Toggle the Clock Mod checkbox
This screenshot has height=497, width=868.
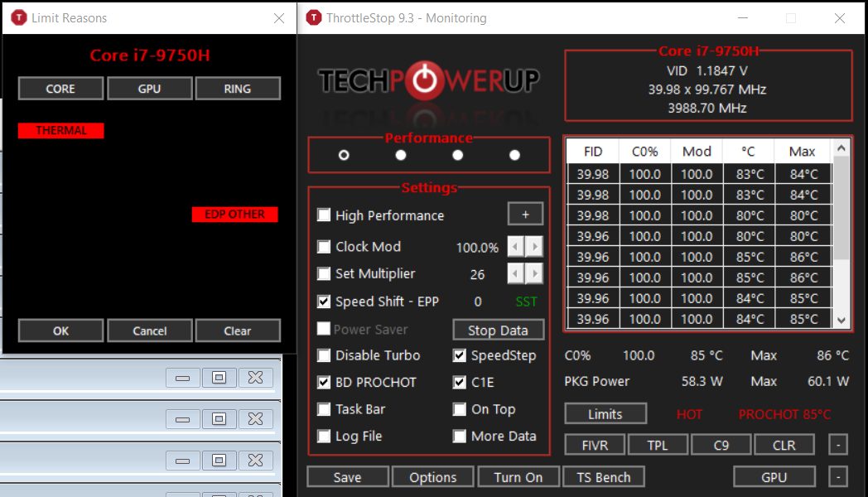[x=324, y=246]
